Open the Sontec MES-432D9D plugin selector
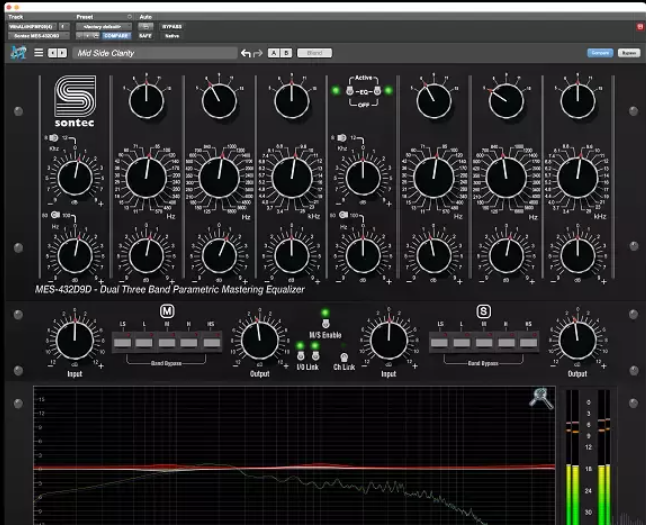Screen dimensions: 646x525 [x=38, y=36]
